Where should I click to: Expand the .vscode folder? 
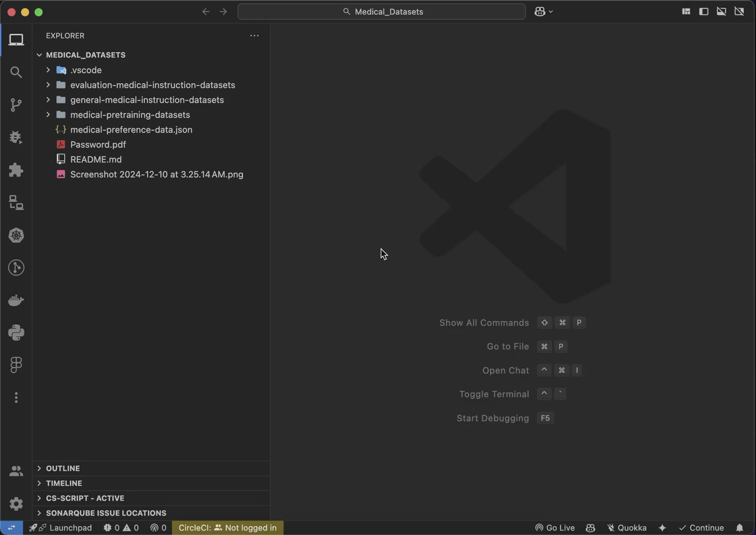(48, 70)
